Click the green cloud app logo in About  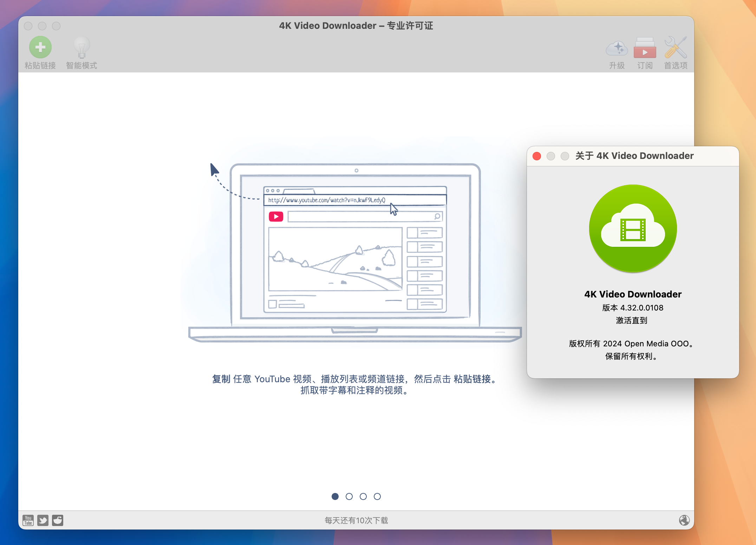pos(633,229)
